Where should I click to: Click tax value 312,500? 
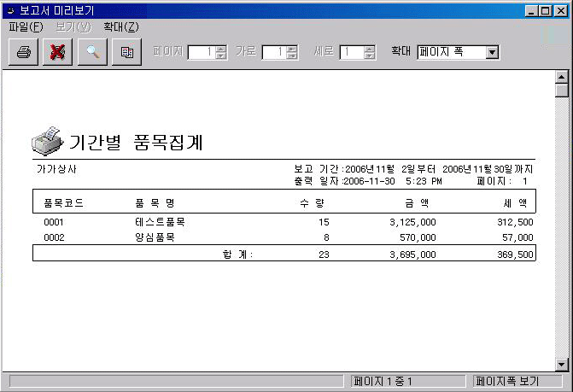click(515, 222)
